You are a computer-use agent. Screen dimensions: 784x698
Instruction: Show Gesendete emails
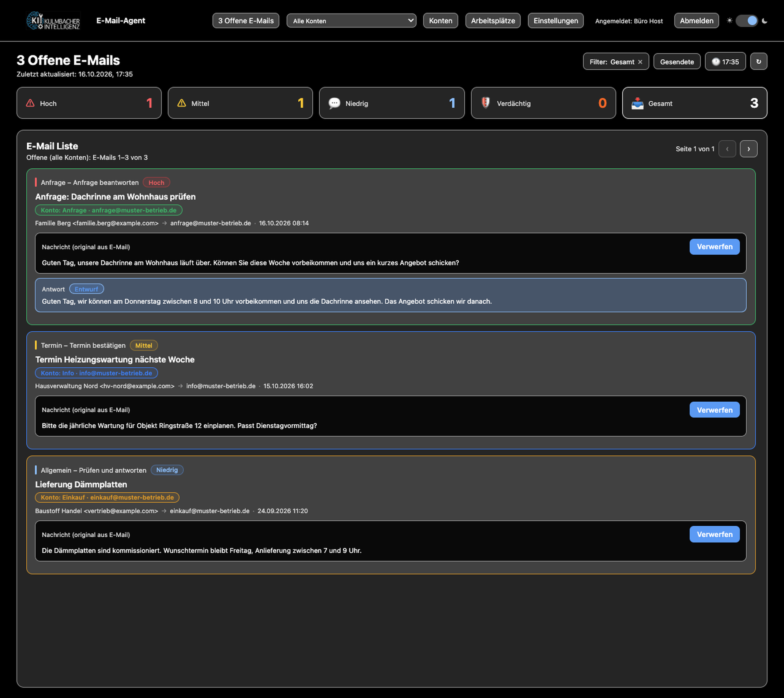(677, 62)
